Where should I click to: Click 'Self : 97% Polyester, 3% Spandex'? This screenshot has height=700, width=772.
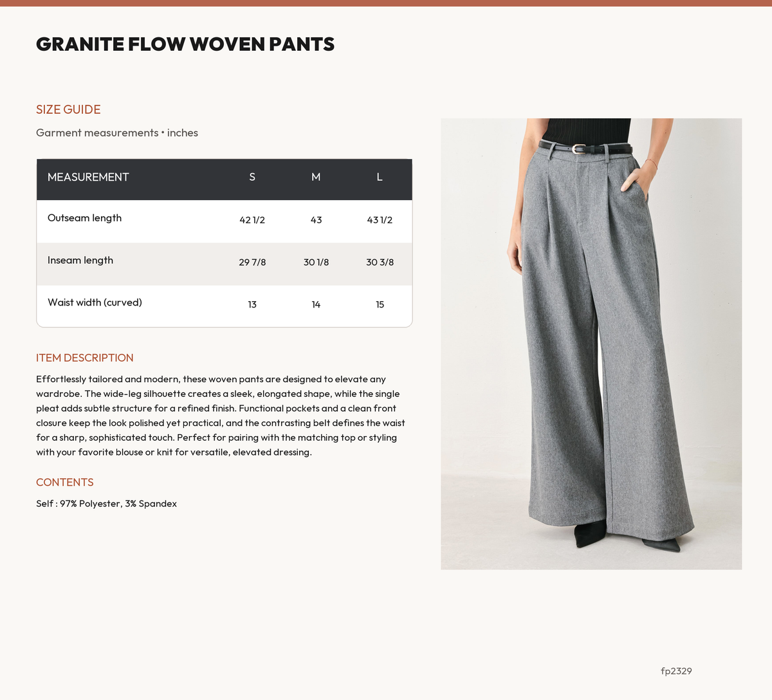click(106, 504)
